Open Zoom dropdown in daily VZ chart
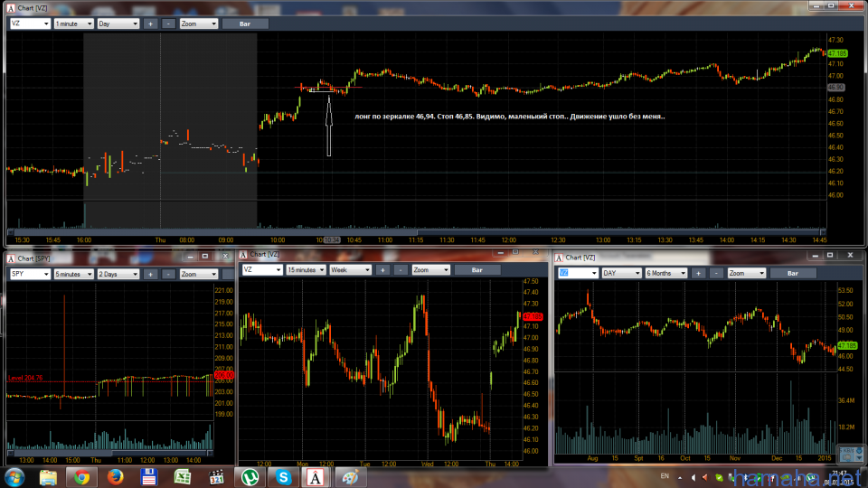Screen dimensions: 868x488 (746, 273)
